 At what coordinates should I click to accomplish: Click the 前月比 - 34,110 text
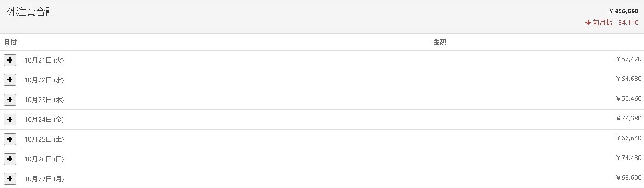coord(616,23)
